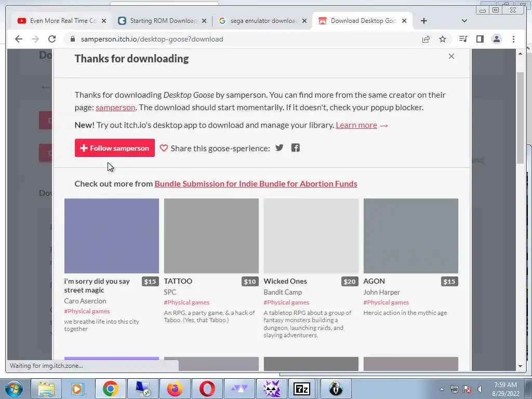Close the sega emulator Google tab

coord(304,21)
